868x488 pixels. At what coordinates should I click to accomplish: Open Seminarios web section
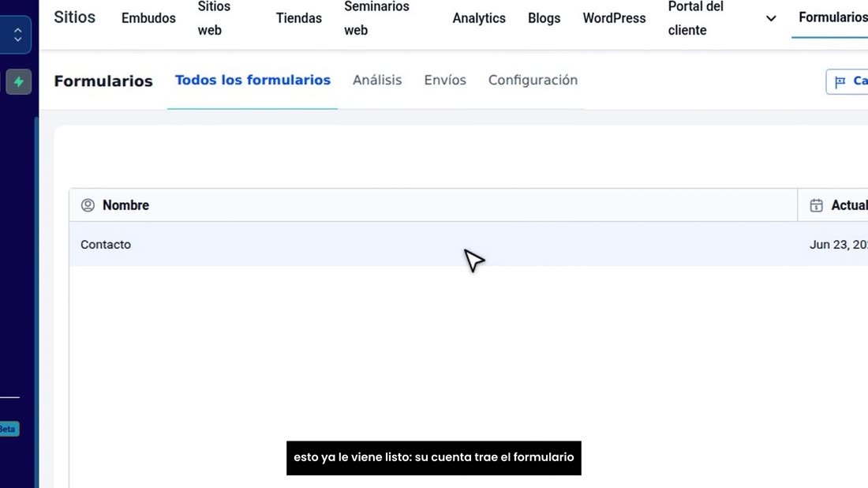pyautogui.click(x=376, y=18)
